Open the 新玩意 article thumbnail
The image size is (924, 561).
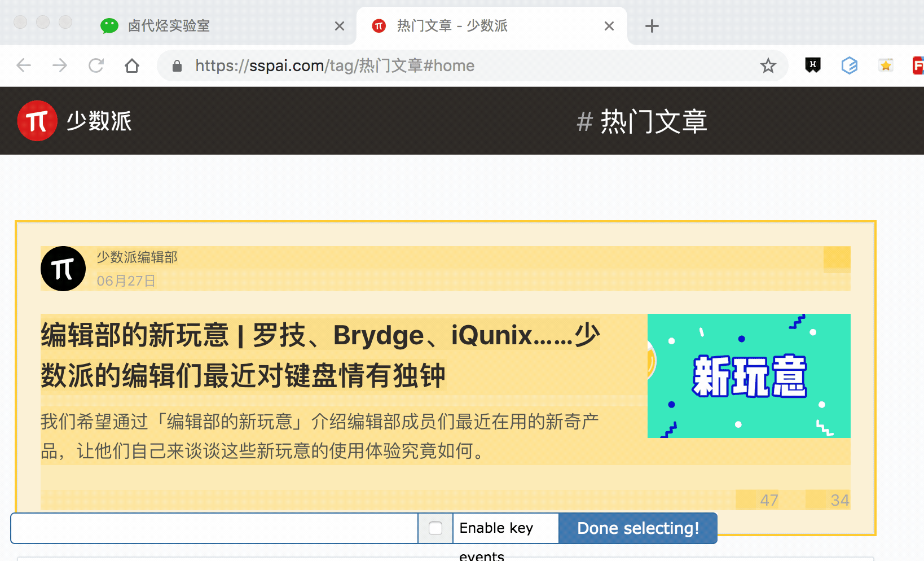(x=749, y=376)
